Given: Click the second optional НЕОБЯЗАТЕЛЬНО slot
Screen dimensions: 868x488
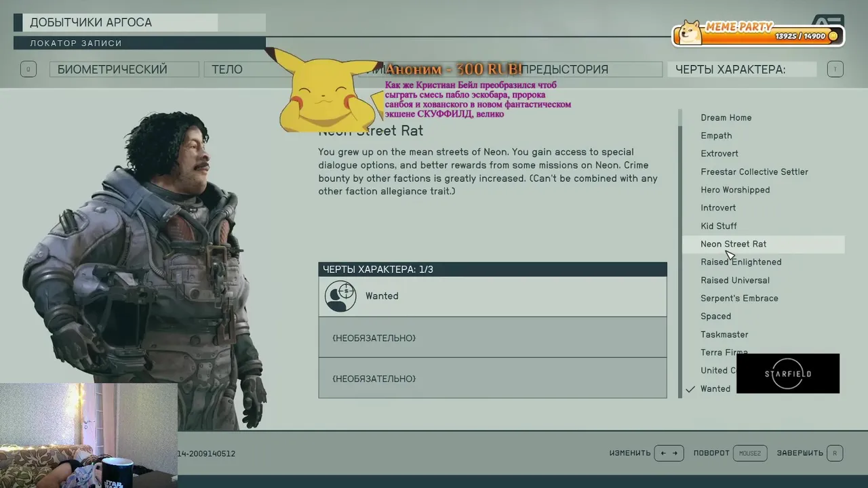Looking at the screenshot, I should pyautogui.click(x=493, y=338).
